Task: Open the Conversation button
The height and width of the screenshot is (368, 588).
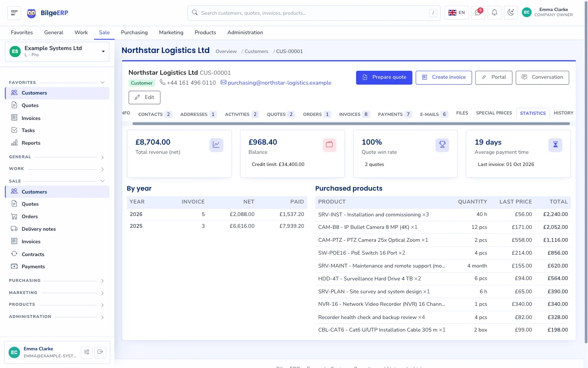Action: [542, 77]
